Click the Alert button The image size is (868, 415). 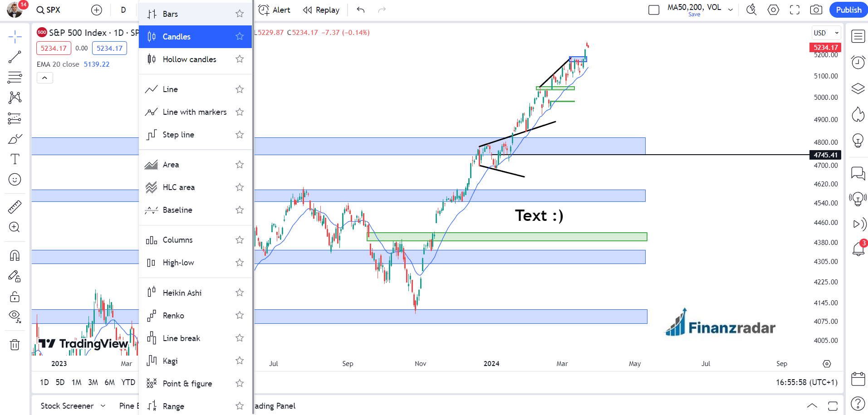point(275,10)
